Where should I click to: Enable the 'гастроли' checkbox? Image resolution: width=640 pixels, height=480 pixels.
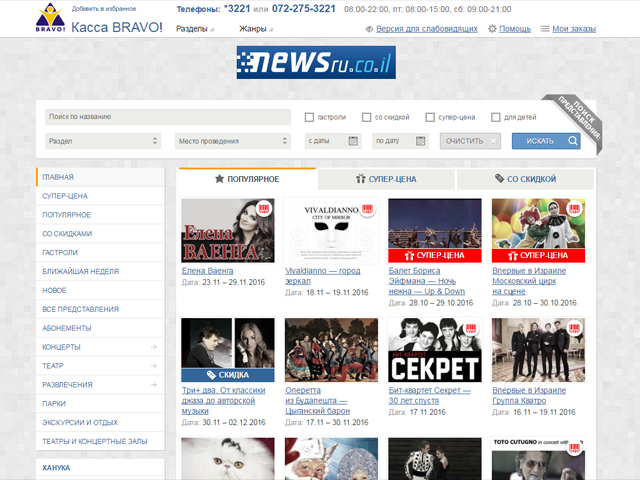point(309,117)
